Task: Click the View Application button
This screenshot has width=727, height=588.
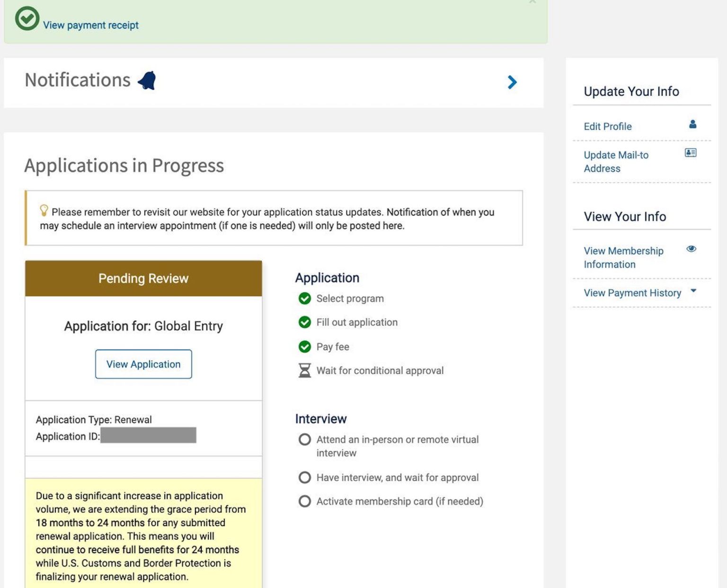Action: point(143,364)
